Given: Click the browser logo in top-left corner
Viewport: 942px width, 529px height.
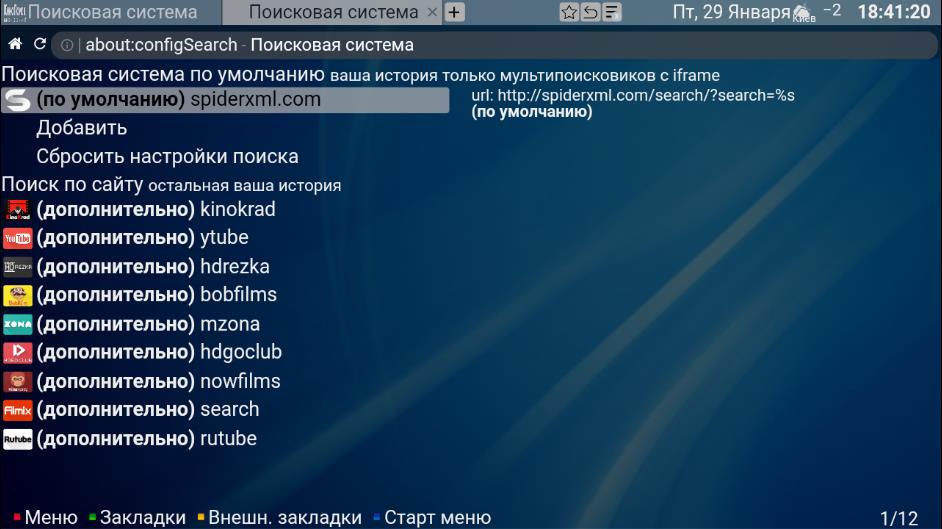Looking at the screenshot, I should click(x=14, y=12).
